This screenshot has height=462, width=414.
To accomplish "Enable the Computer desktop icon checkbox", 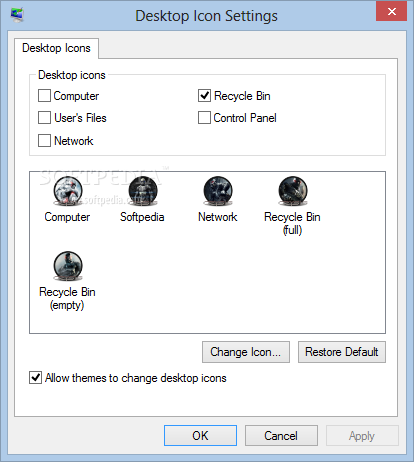I will click(44, 96).
